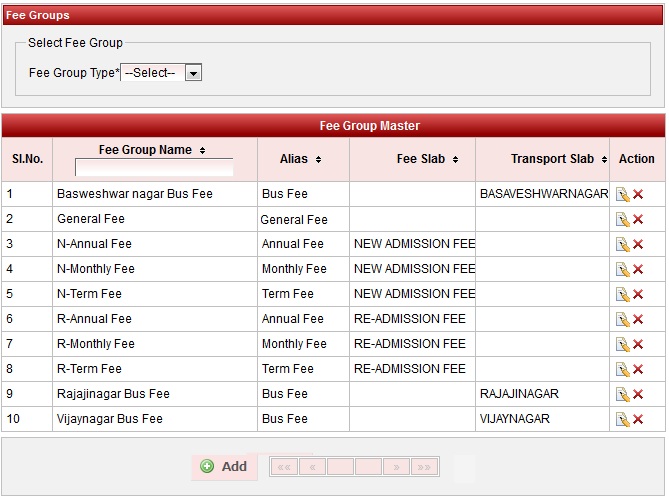The image size is (669, 497).
Task: Sort table by Alias column
Action: (300, 159)
